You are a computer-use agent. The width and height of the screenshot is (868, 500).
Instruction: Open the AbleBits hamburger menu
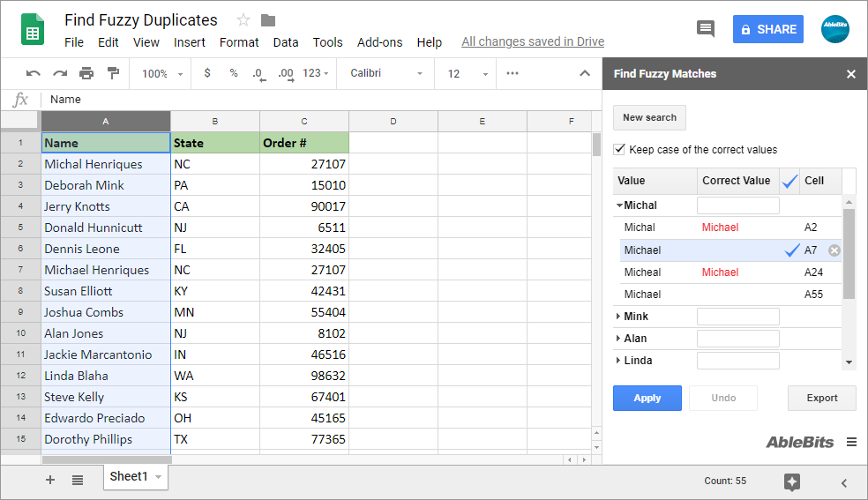pos(851,442)
